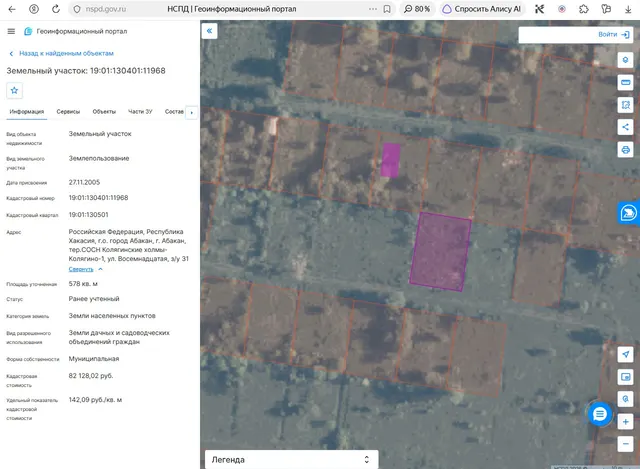The image size is (640, 469).
Task: Open the three-dots page menu in address bar
Action: point(373,9)
